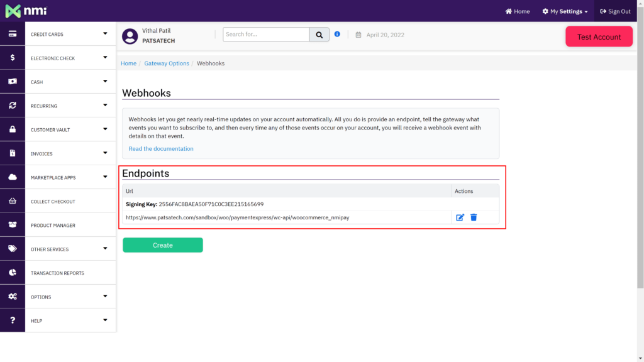This screenshot has height=362, width=644.
Task: Click the blue info icon beside search
Action: point(337,34)
